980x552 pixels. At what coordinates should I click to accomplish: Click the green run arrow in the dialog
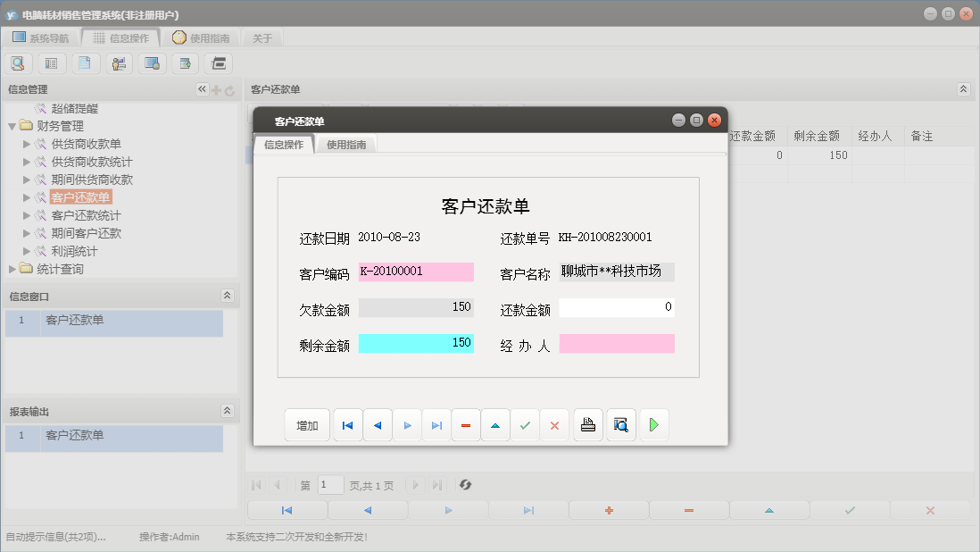tap(654, 425)
